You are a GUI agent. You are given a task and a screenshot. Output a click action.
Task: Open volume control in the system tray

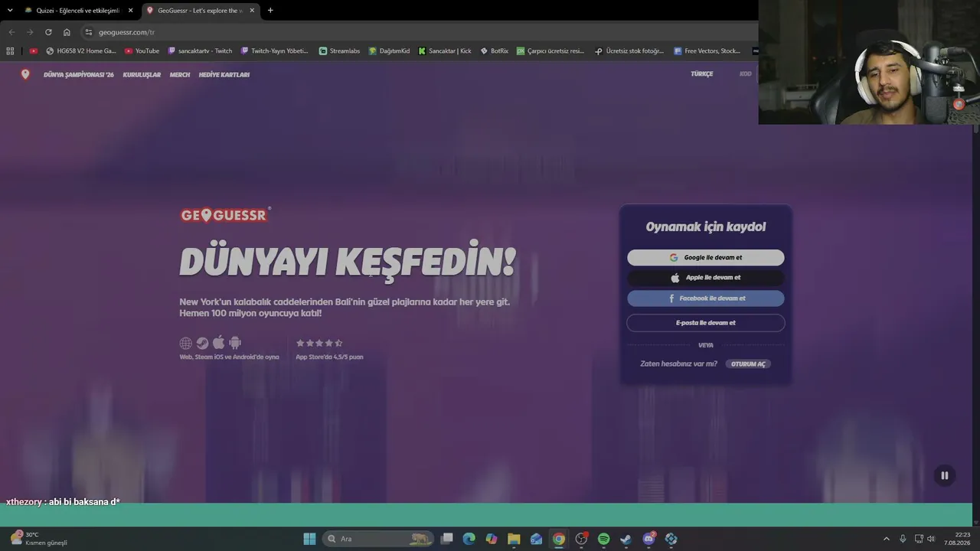[x=931, y=539]
